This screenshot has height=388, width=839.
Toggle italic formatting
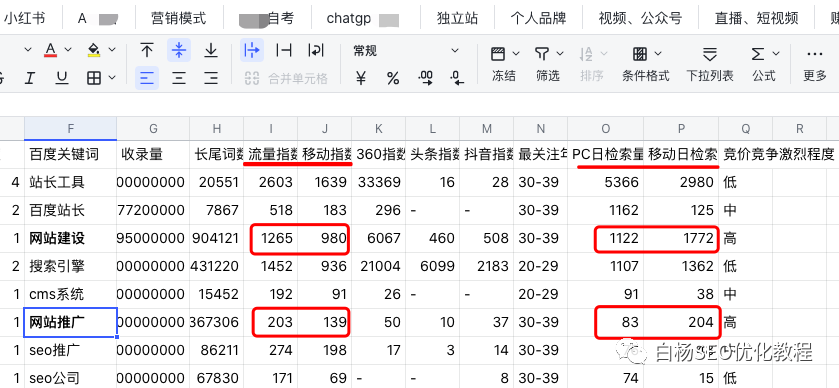(x=29, y=78)
